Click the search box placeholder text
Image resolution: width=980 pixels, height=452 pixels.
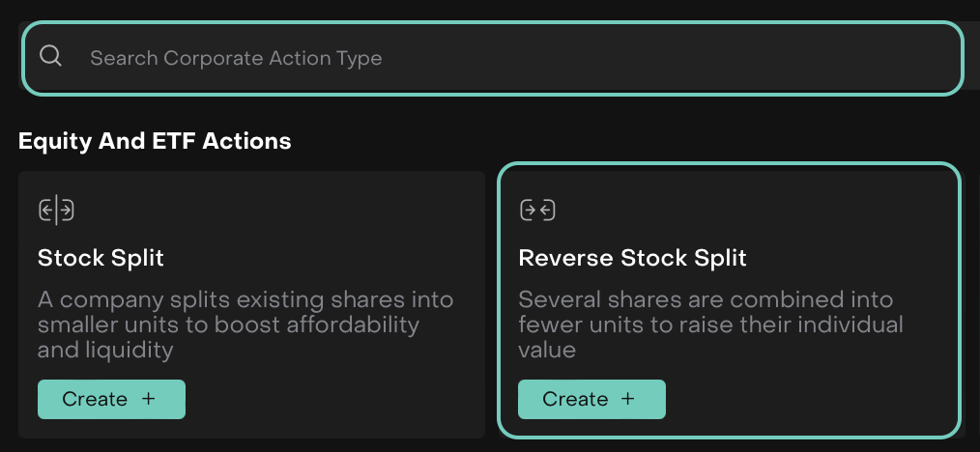click(236, 58)
